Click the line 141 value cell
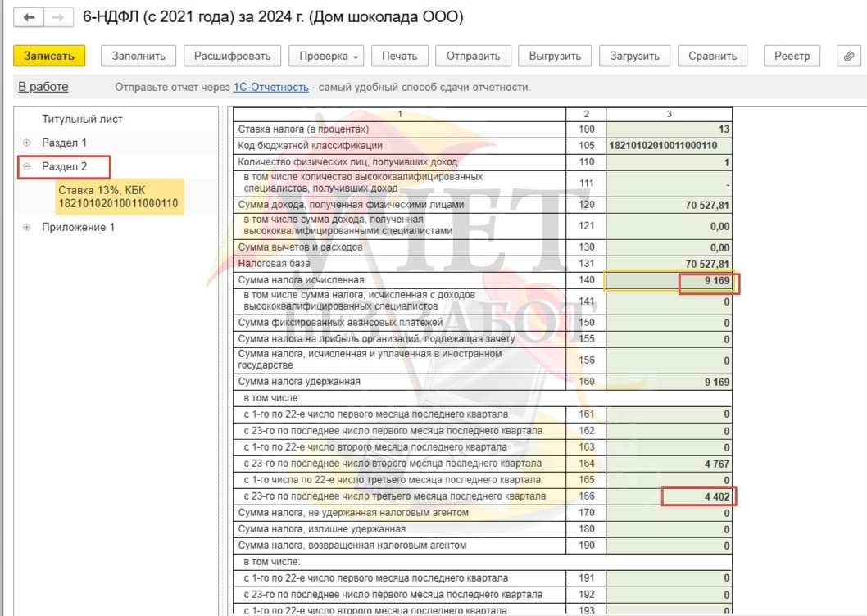This screenshot has height=616, width=867. pos(669,302)
